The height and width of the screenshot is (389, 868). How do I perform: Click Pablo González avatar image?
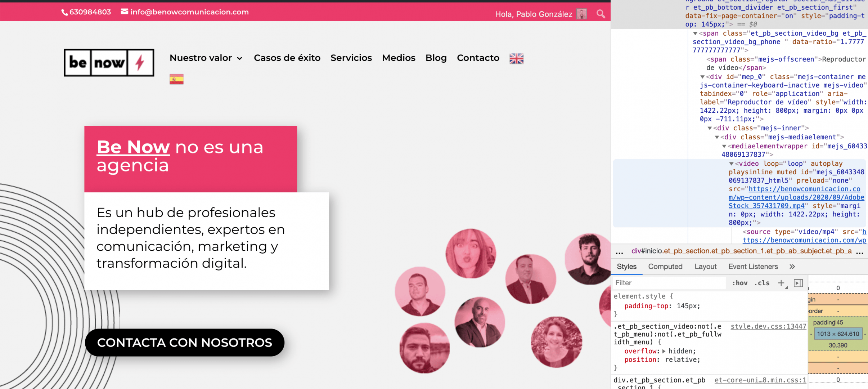[581, 14]
